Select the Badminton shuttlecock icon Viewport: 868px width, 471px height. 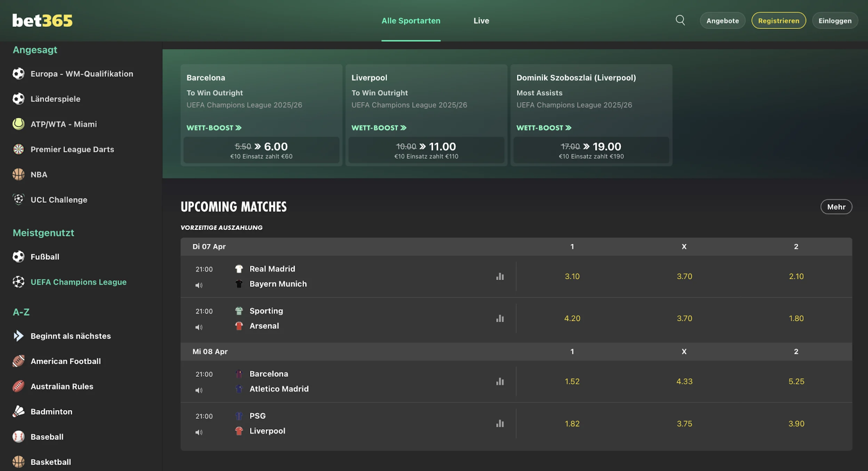[18, 412]
